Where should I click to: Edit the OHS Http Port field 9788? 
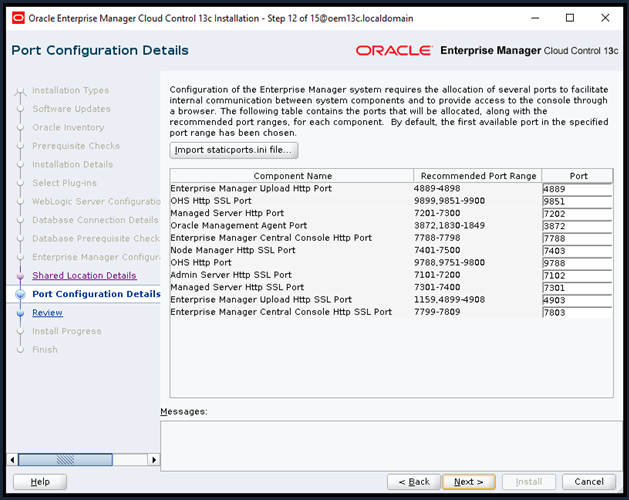click(577, 263)
